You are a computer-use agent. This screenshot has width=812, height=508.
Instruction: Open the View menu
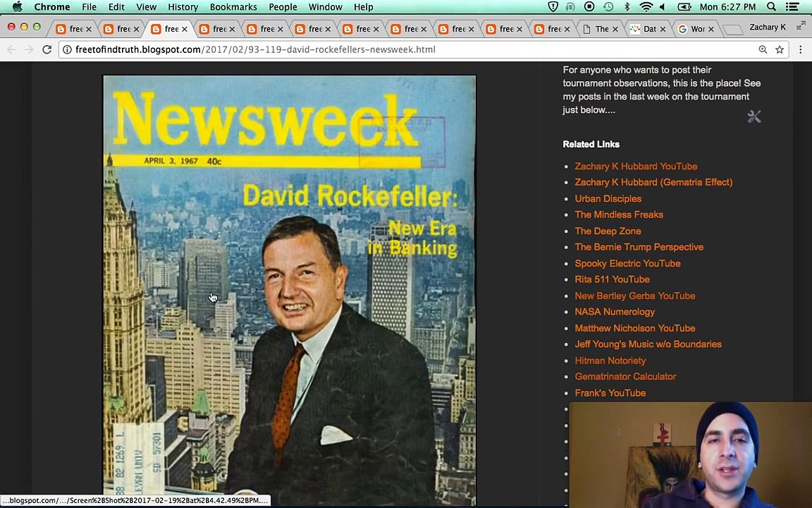coord(146,7)
